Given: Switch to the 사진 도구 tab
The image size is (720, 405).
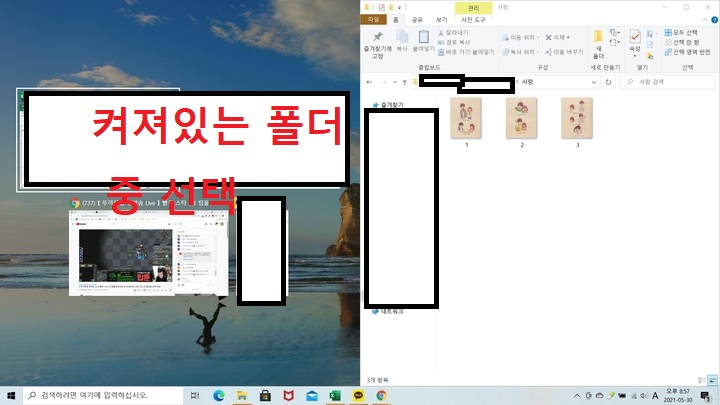Looking at the screenshot, I should tap(473, 20).
